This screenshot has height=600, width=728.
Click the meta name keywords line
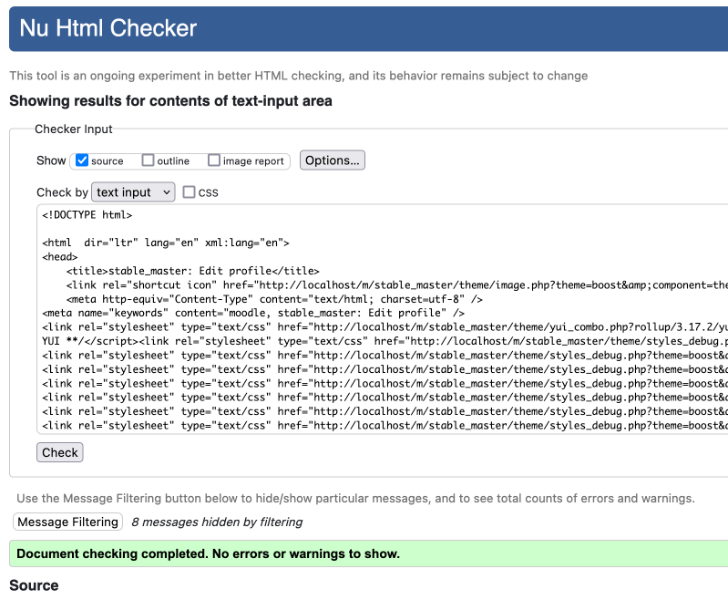pyautogui.click(x=253, y=313)
